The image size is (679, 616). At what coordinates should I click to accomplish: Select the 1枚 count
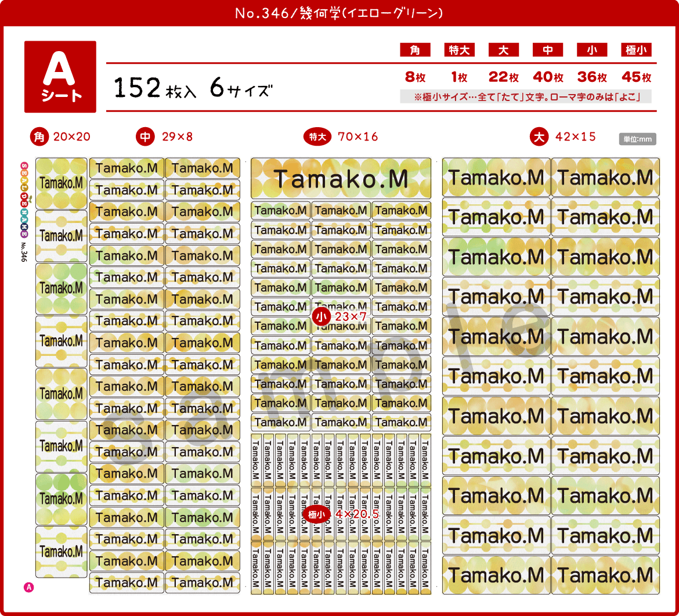pyautogui.click(x=460, y=77)
